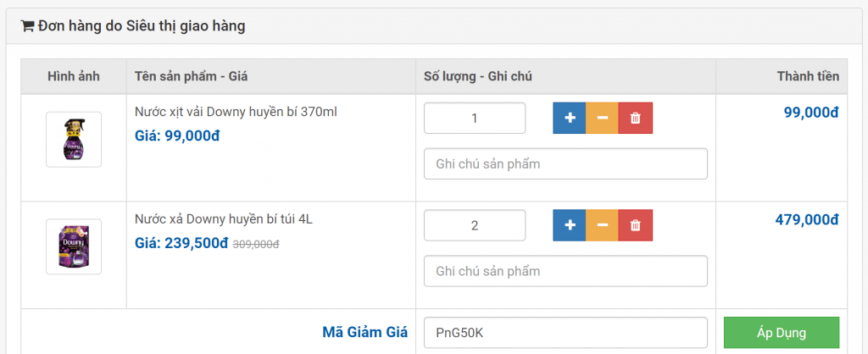The image size is (868, 354).
Task: Open thumbnail of Downy fabric spray bottle
Action: (74, 140)
